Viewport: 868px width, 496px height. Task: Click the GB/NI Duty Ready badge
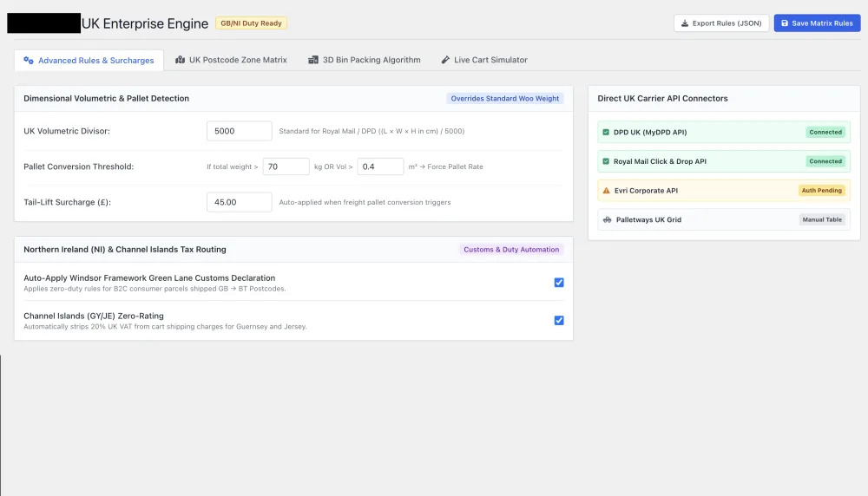pyautogui.click(x=252, y=23)
